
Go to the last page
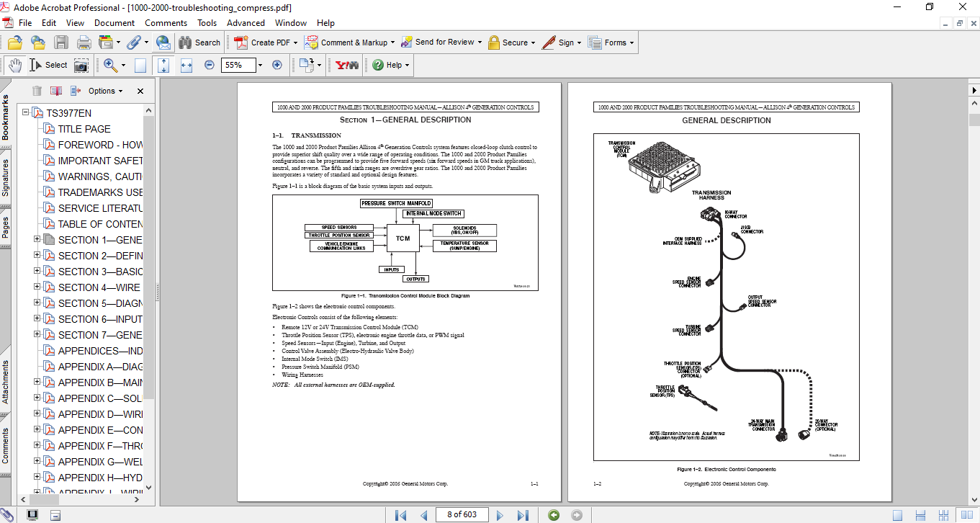tap(523, 514)
